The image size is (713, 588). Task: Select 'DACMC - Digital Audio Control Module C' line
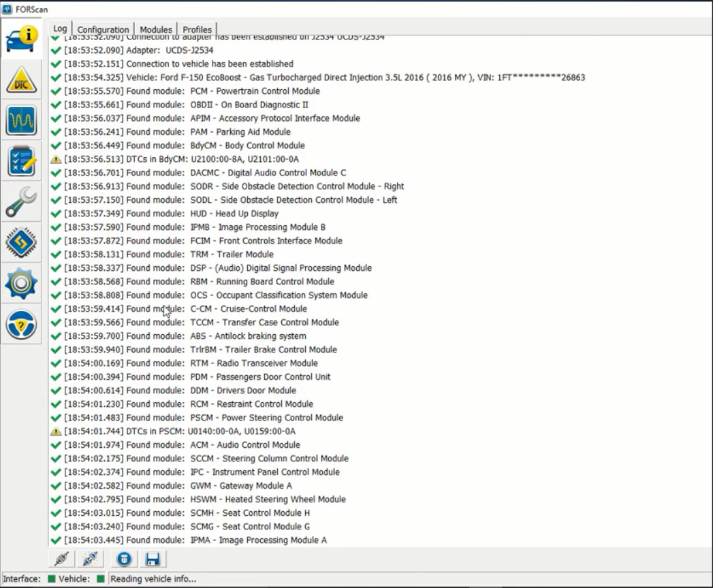click(205, 173)
